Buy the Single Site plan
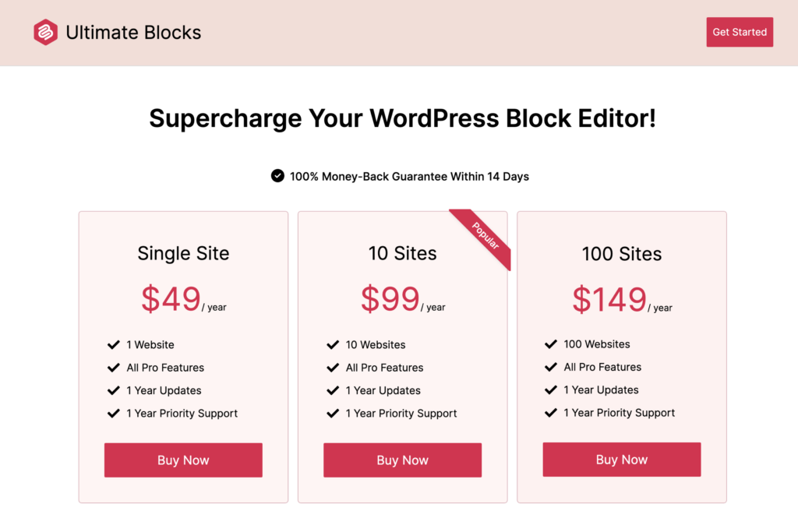 183,460
